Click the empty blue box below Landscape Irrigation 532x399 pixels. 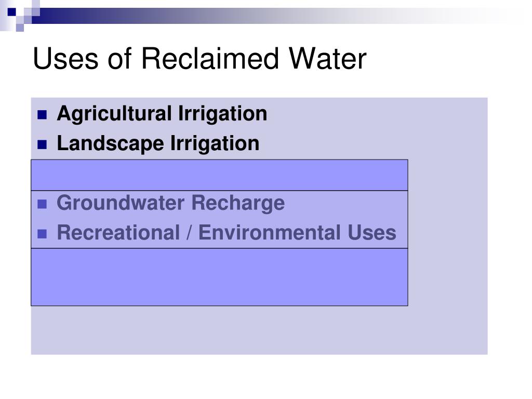click(219, 175)
